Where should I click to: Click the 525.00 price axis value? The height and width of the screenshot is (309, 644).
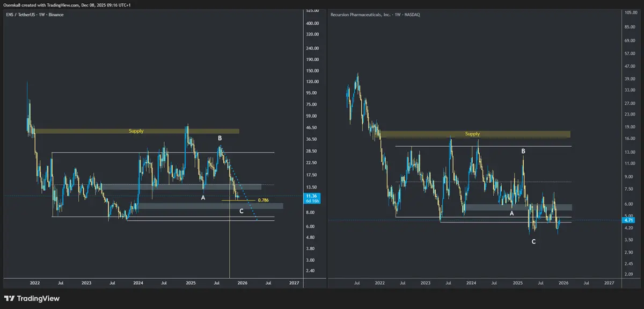pyautogui.click(x=312, y=11)
